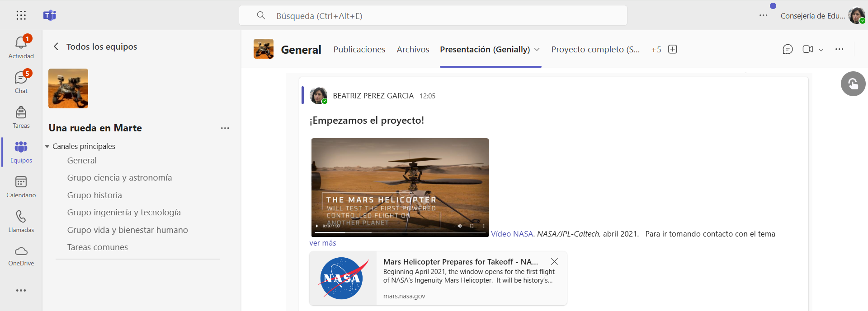Viewport: 868px width, 311px height.
Task: Open OneDrive cloud icon
Action: click(x=21, y=255)
